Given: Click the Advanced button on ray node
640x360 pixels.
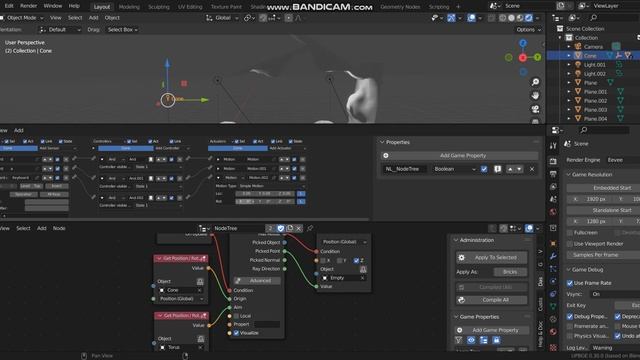Looking at the screenshot, I should coord(257,281).
